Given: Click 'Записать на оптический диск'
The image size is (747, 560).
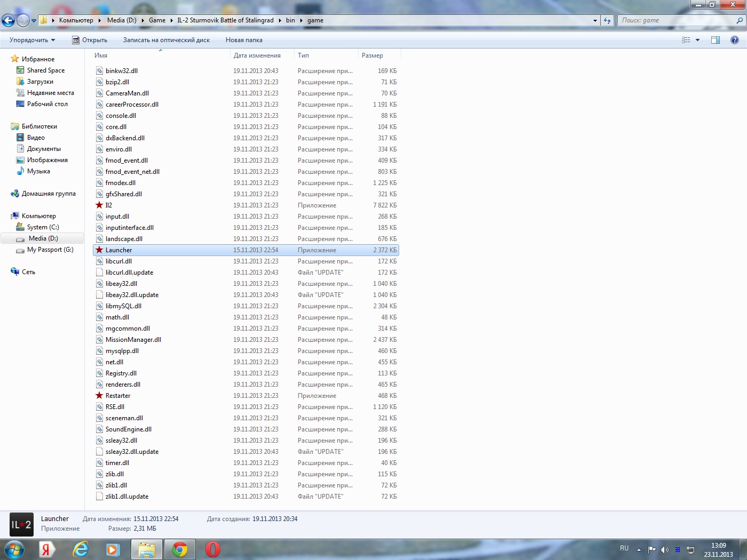Looking at the screenshot, I should coord(166,40).
